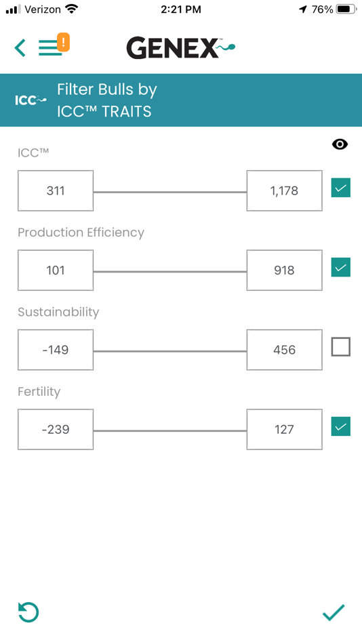This screenshot has width=362, height=644.
Task: Tap the back arrow icon
Action: pyautogui.click(x=20, y=47)
